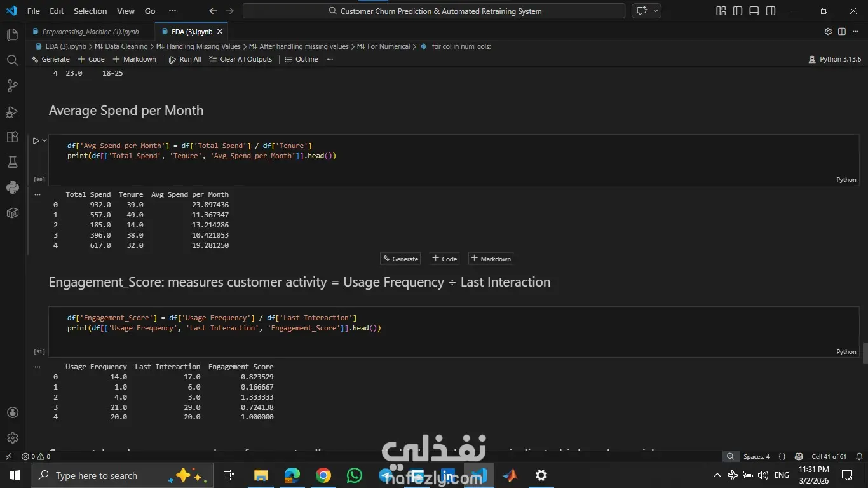Go back using the title bar arrow

[213, 11]
